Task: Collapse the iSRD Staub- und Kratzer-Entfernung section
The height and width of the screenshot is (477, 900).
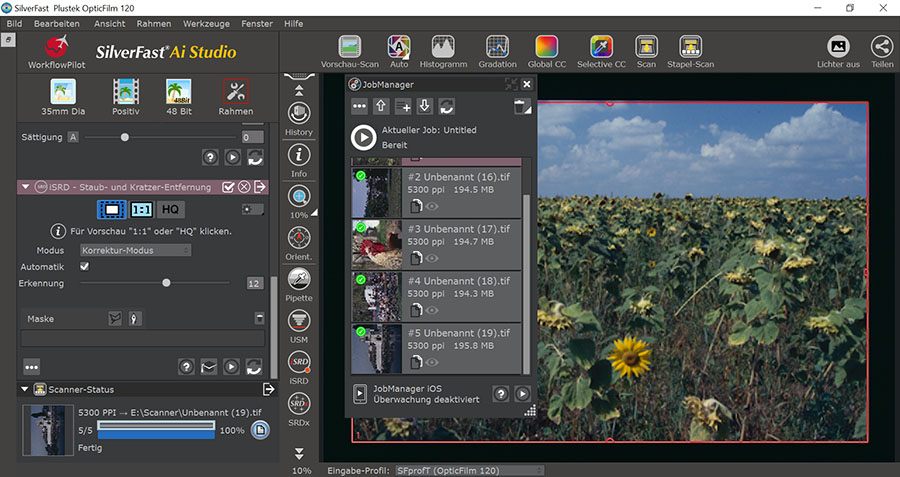Action: (25, 187)
